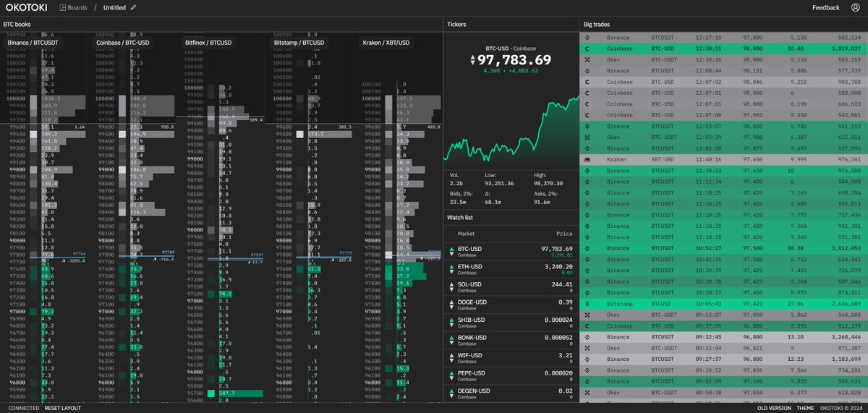This screenshot has width=868, height=413.
Task: Click Binance icon on the 10:52:27 trade
Action: coord(588,248)
